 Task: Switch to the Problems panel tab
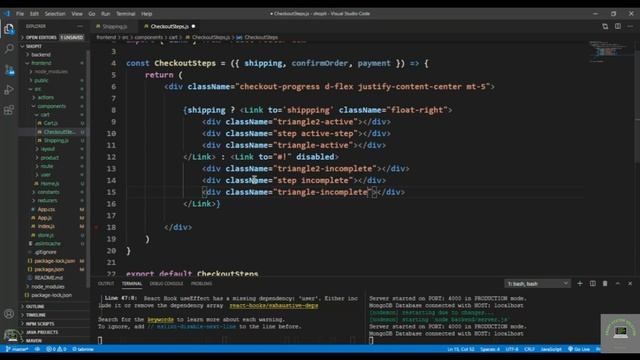[201, 283]
